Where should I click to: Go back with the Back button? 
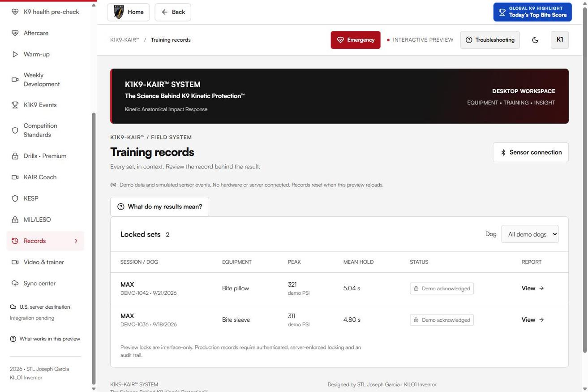(x=173, y=12)
